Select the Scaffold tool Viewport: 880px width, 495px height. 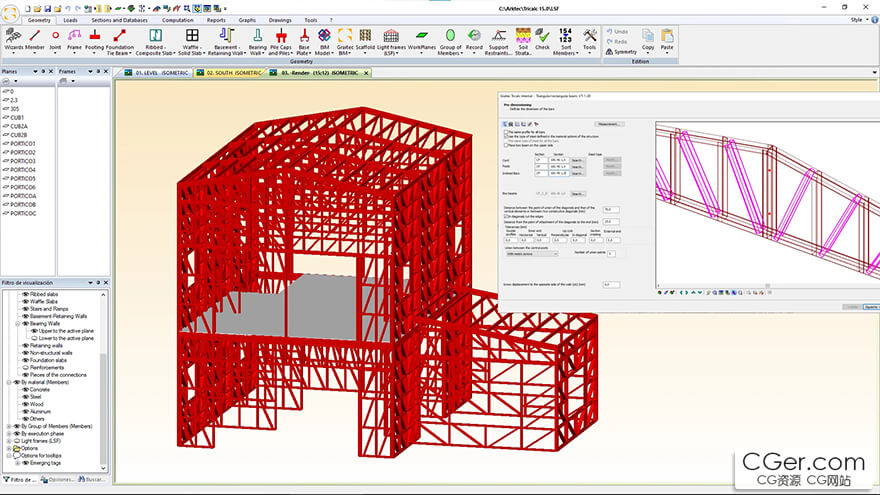coord(365,40)
